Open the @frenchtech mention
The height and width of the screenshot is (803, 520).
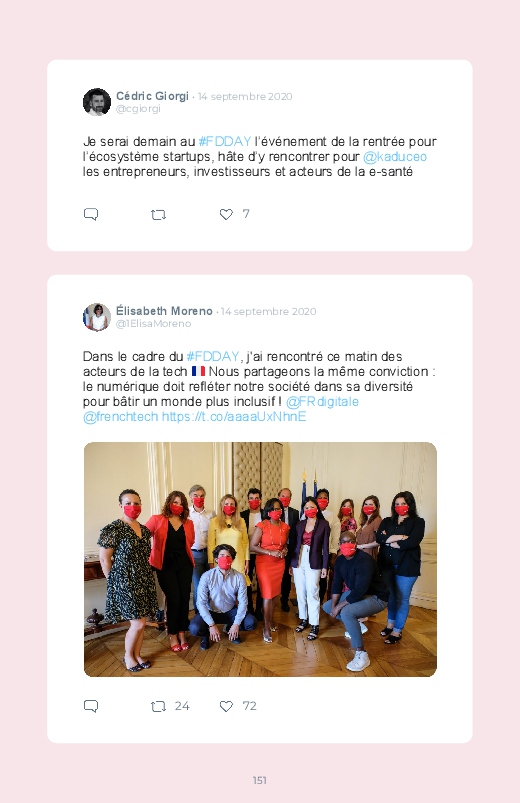coord(120,417)
